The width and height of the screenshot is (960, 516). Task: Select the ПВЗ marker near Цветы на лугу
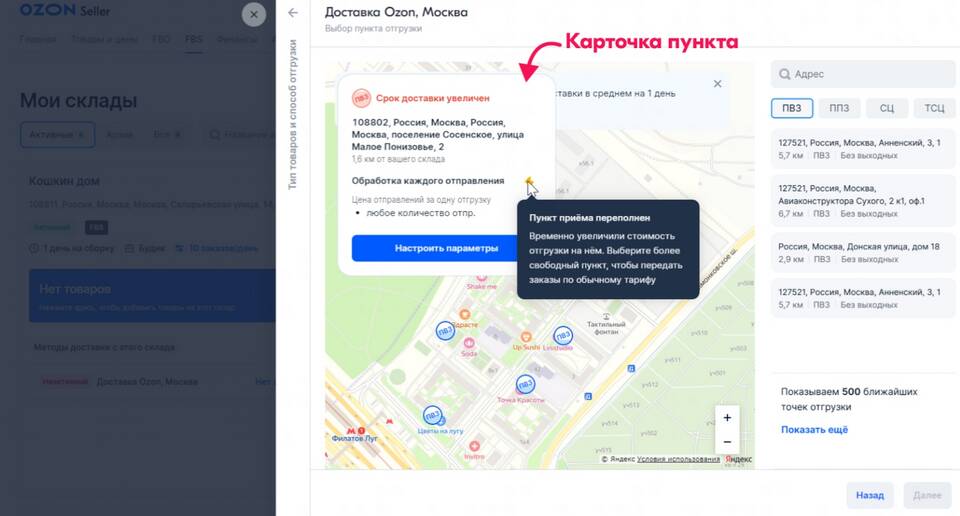(432, 414)
